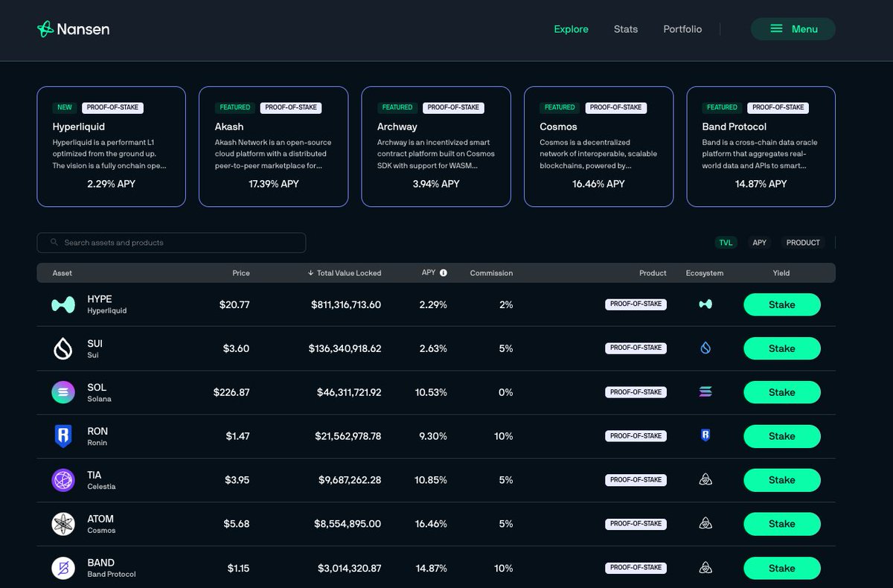Open the Akash featured card
This screenshot has width=893, height=588.
coord(273,147)
